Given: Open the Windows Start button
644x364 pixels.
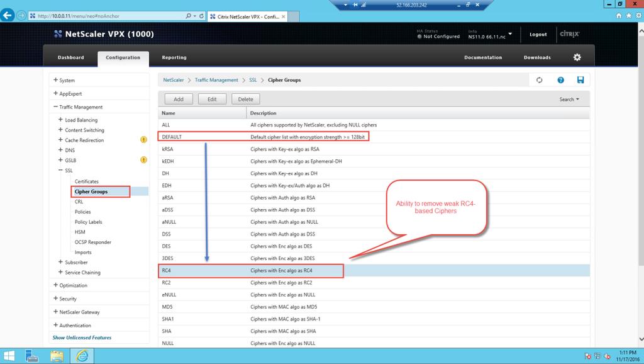Looking at the screenshot, I should coord(9,356).
